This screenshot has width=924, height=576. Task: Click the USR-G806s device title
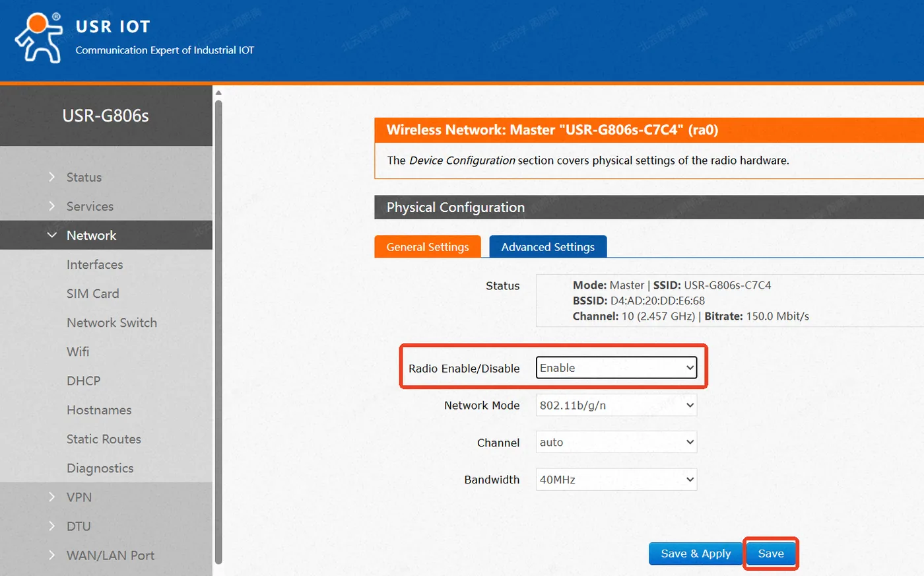106,116
